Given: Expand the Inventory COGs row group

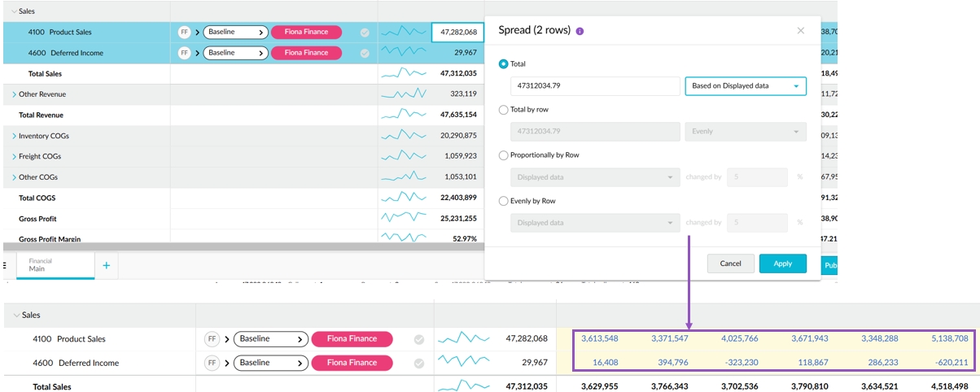Looking at the screenshot, I should [x=14, y=136].
